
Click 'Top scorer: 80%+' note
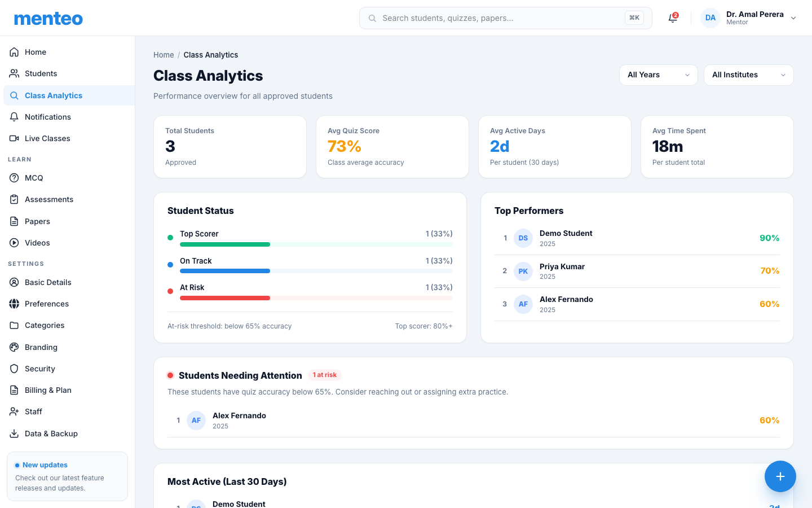click(424, 326)
